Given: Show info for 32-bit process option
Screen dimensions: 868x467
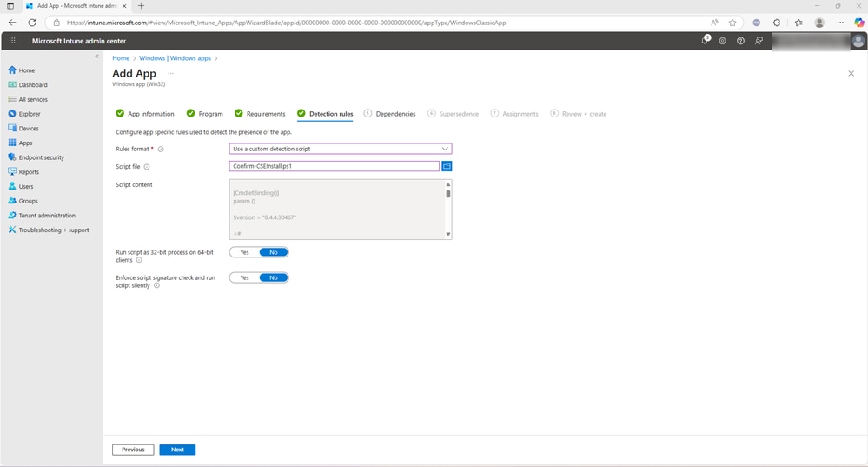Looking at the screenshot, I should 139,260.
